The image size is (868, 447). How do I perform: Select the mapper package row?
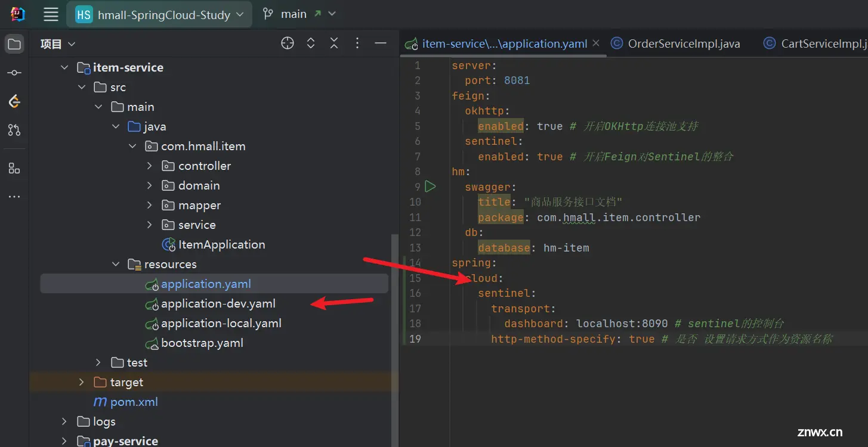(191, 206)
